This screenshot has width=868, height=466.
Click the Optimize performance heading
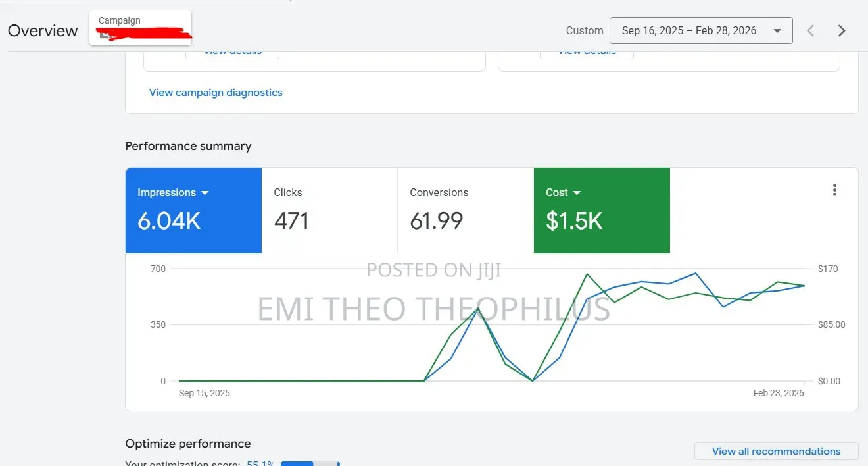[x=188, y=444]
